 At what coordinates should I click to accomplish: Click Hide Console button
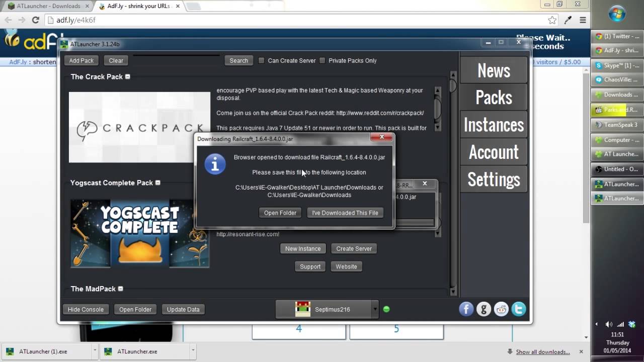point(86,309)
